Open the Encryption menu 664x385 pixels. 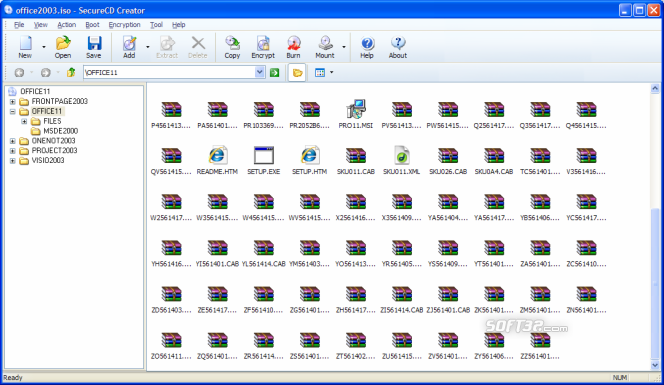point(124,25)
